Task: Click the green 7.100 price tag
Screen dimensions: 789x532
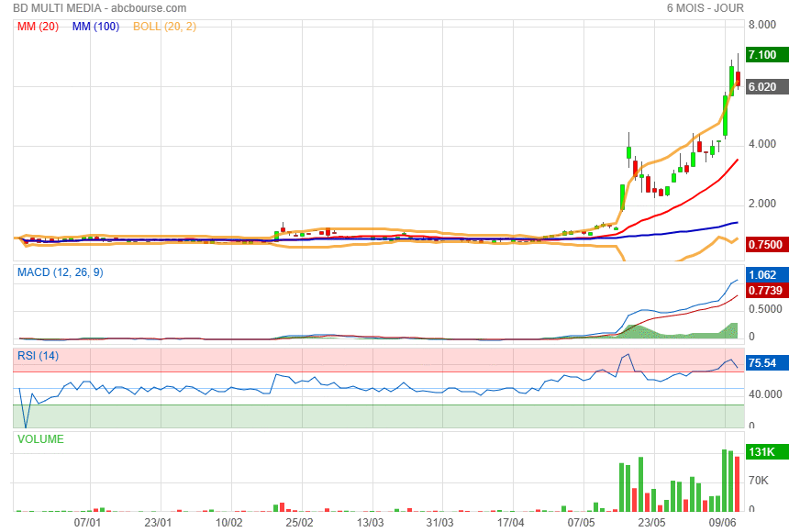Action: [767, 54]
